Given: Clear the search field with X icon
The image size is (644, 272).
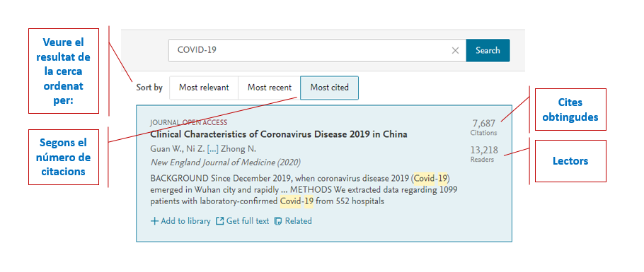Looking at the screenshot, I should tap(455, 50).
